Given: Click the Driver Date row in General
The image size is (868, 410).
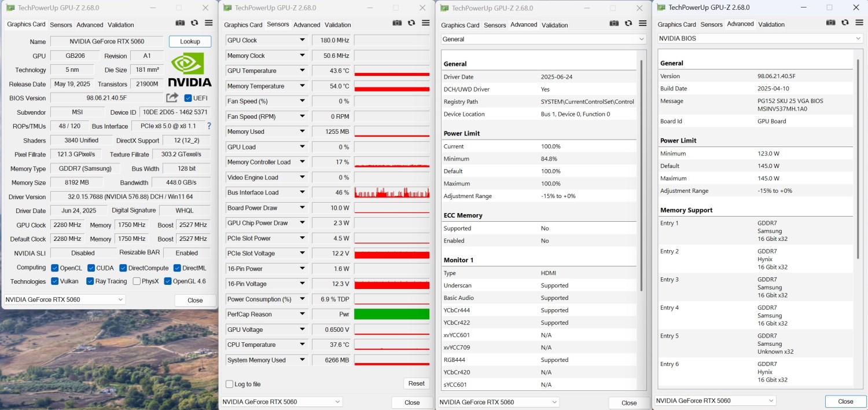Looking at the screenshot, I should (x=539, y=77).
